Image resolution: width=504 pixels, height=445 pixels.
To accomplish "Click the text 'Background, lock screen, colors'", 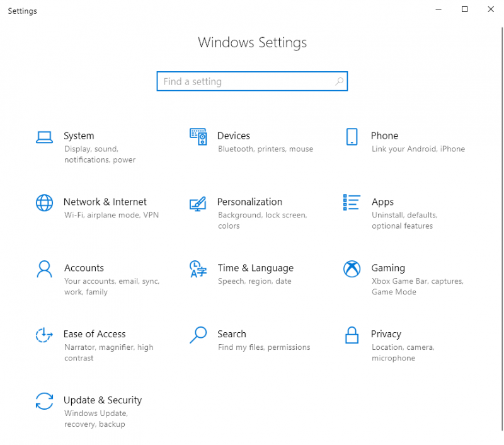I will coord(262,220).
